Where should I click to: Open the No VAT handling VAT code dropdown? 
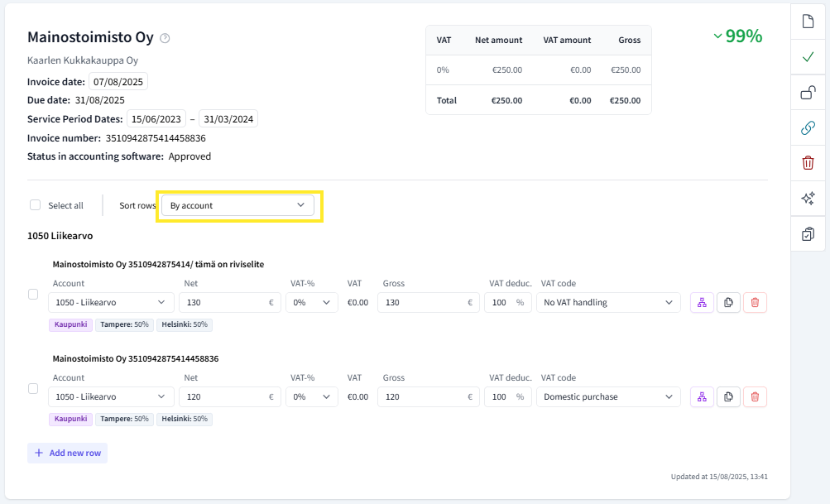608,303
